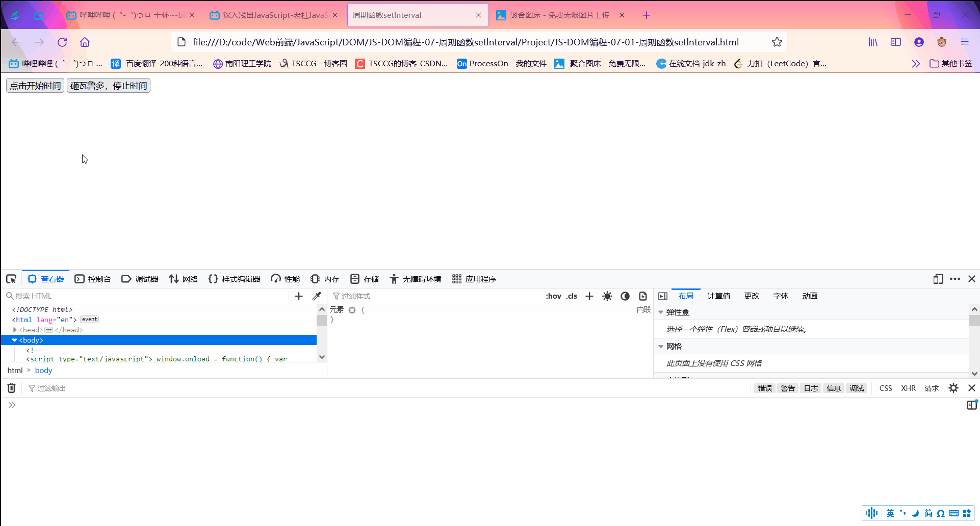Toggle dark color scheme simulation

click(625, 296)
